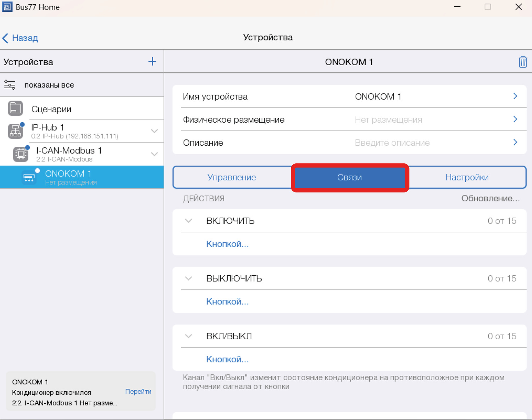The image size is (532, 420).
Task: Collapse the ВЫКЛЮЧИТЬ action section
Action: [189, 279]
